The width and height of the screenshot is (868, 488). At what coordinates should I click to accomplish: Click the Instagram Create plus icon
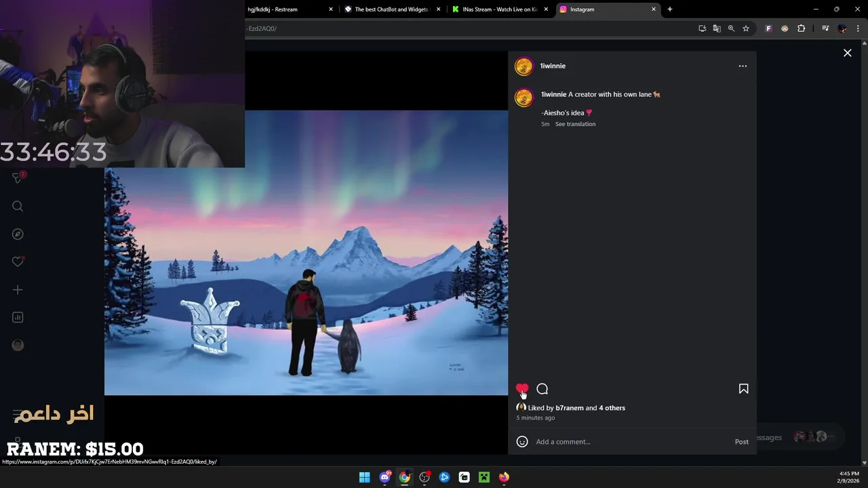pyautogui.click(x=18, y=290)
